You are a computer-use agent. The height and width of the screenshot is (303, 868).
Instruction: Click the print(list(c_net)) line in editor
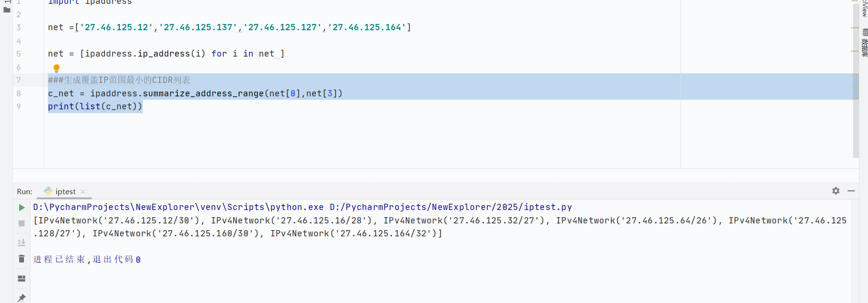pyautogui.click(x=95, y=106)
